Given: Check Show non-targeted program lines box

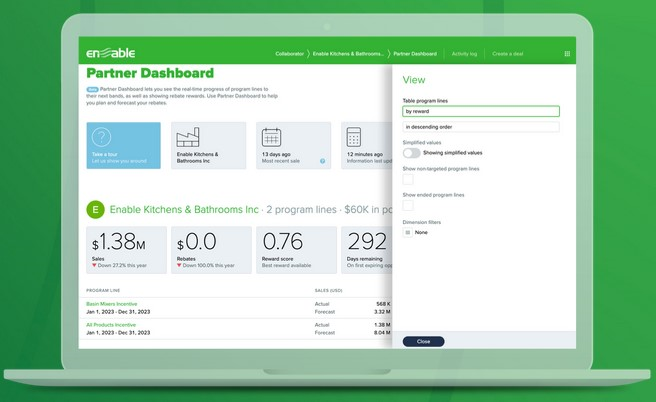Looking at the screenshot, I should (x=408, y=179).
